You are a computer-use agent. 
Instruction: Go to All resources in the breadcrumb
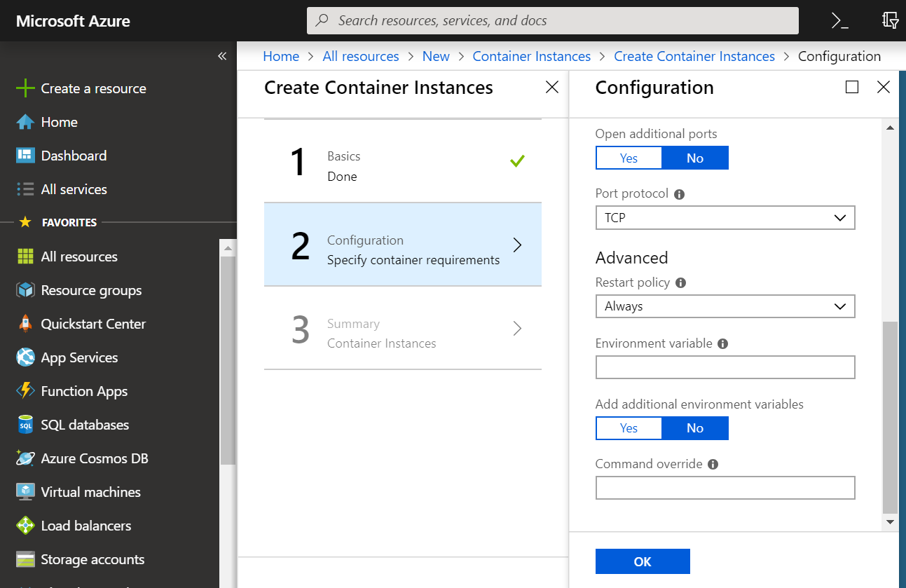(x=361, y=56)
